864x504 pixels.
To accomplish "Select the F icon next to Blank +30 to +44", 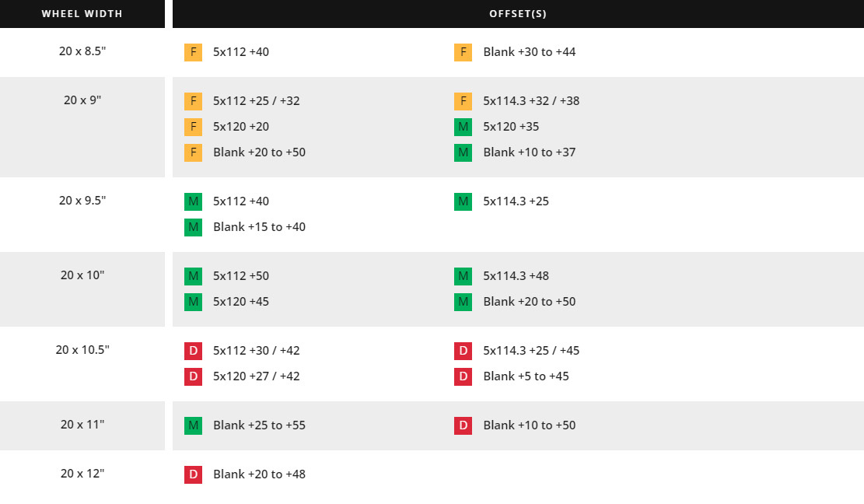I will (463, 52).
